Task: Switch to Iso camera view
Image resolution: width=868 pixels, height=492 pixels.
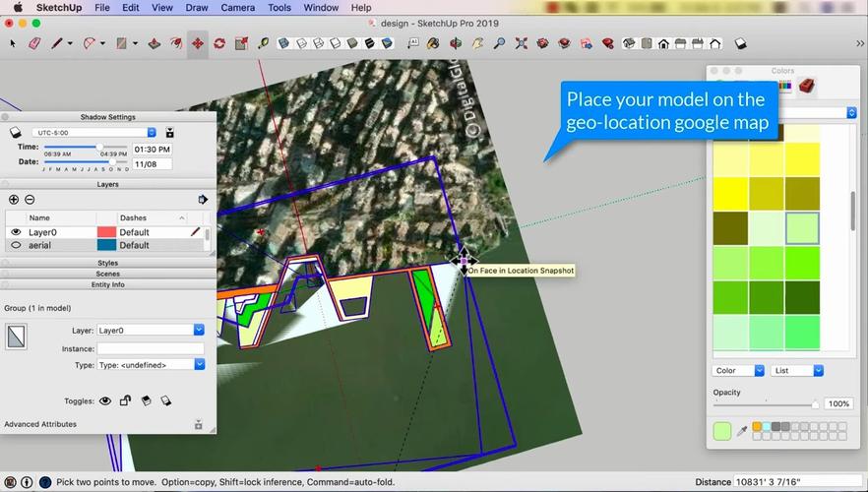Action: pyautogui.click(x=629, y=43)
